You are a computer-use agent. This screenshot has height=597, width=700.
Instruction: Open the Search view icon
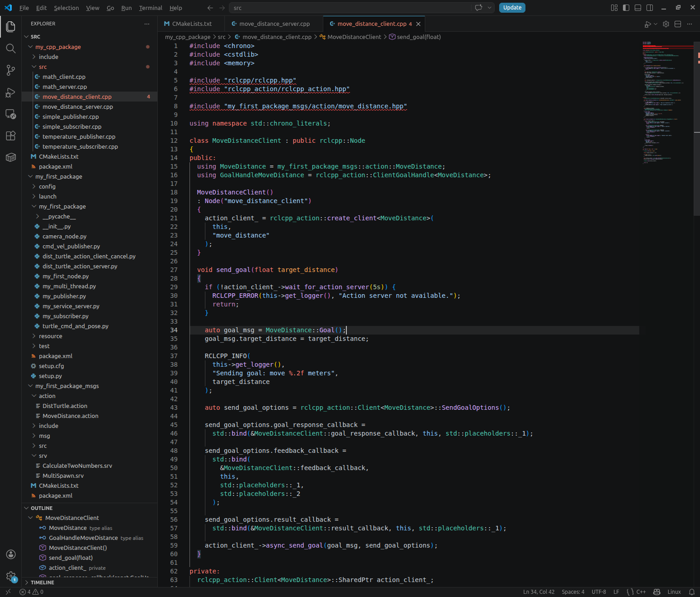11,49
